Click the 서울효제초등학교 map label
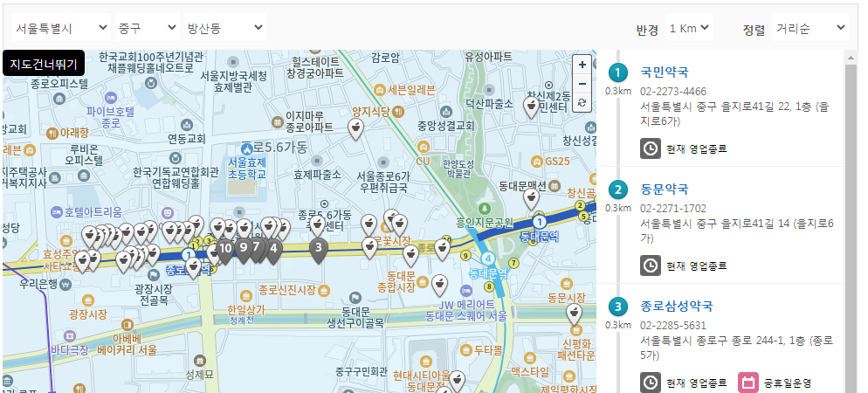 (x=247, y=168)
